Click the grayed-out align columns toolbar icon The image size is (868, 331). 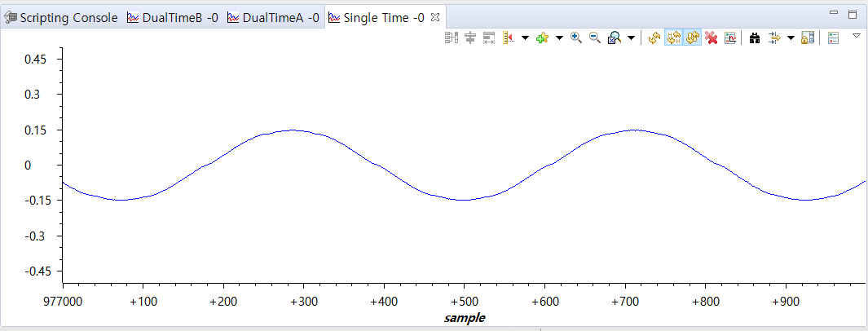tap(452, 38)
